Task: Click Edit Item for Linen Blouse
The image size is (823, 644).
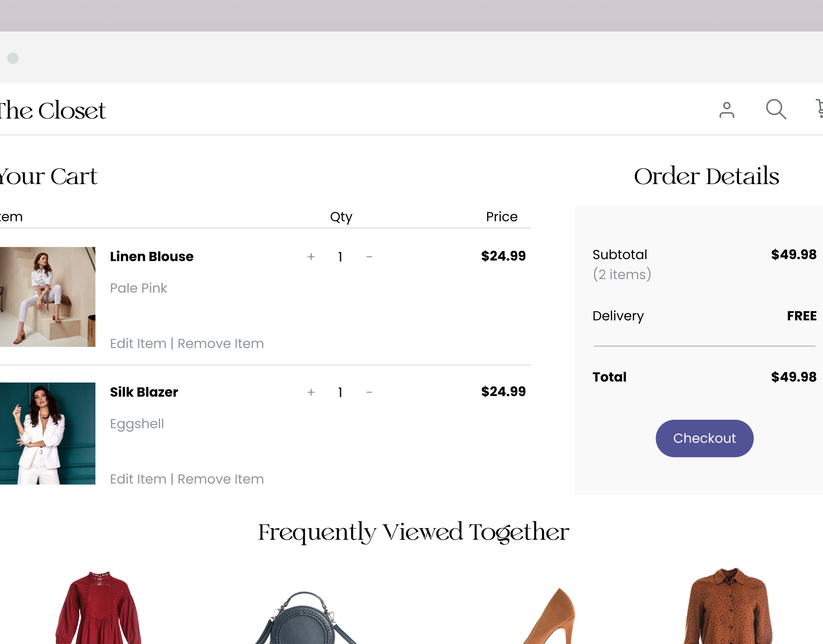Action: coord(138,343)
